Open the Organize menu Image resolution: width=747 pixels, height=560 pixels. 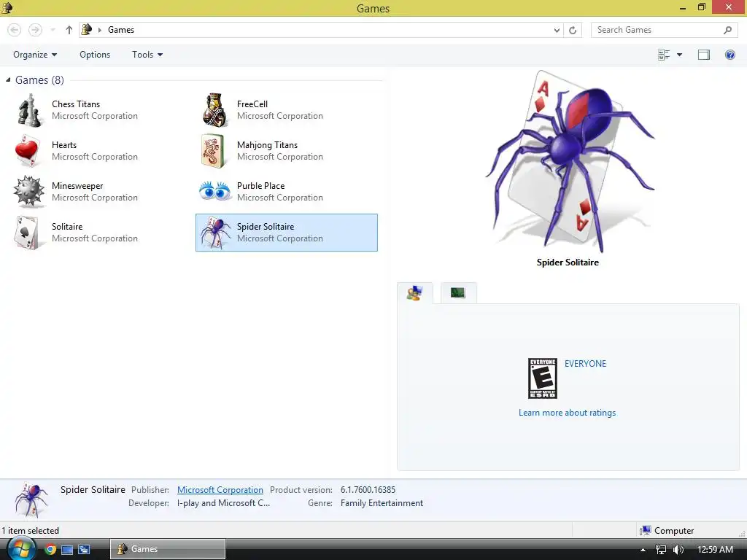click(35, 55)
